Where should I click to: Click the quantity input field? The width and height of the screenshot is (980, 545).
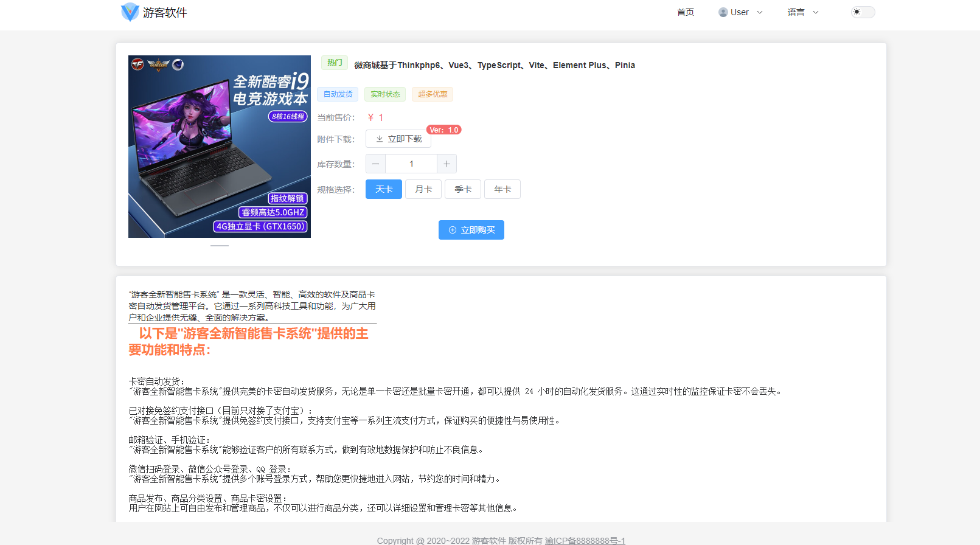[411, 164]
